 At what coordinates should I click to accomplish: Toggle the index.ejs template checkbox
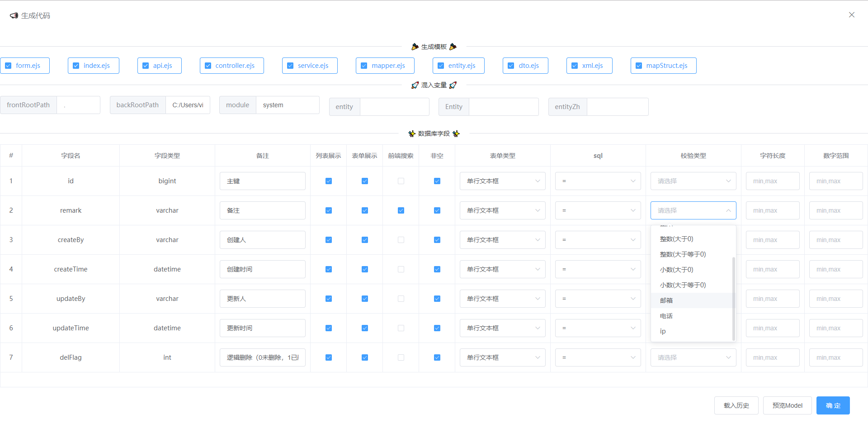(x=76, y=66)
